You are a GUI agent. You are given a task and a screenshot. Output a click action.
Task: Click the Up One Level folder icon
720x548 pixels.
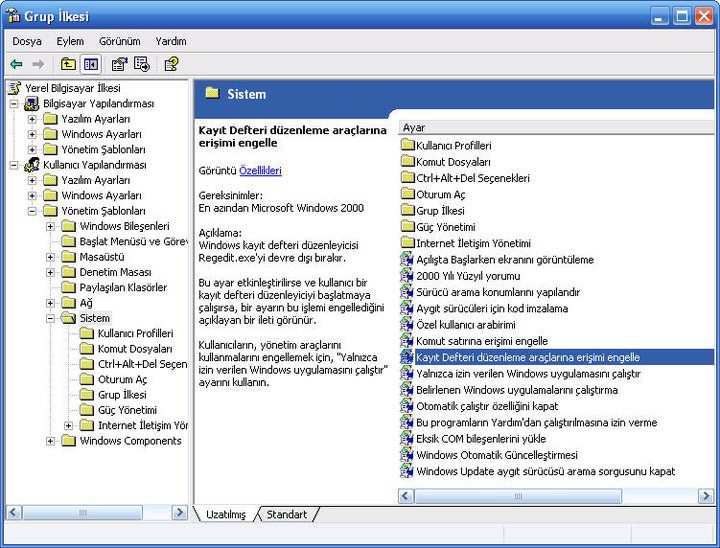68,64
